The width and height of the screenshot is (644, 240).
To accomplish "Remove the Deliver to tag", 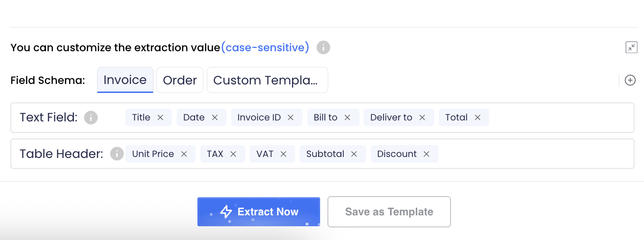I will pyautogui.click(x=422, y=118).
